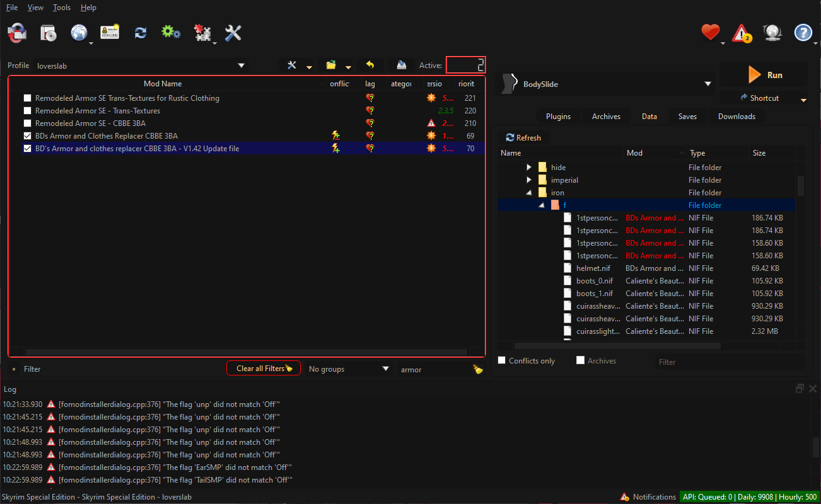The image size is (821, 504).
Task: Click the Data tree vertical scrollbar
Action: pyautogui.click(x=801, y=186)
